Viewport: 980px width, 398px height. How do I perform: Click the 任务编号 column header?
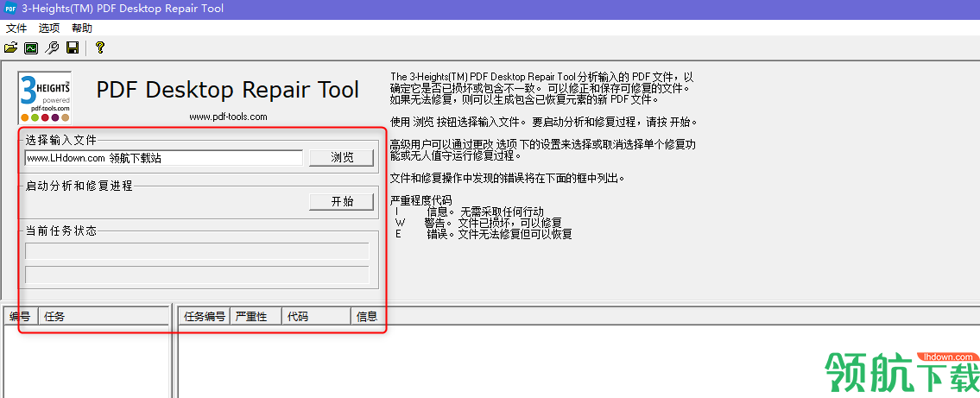pos(205,317)
